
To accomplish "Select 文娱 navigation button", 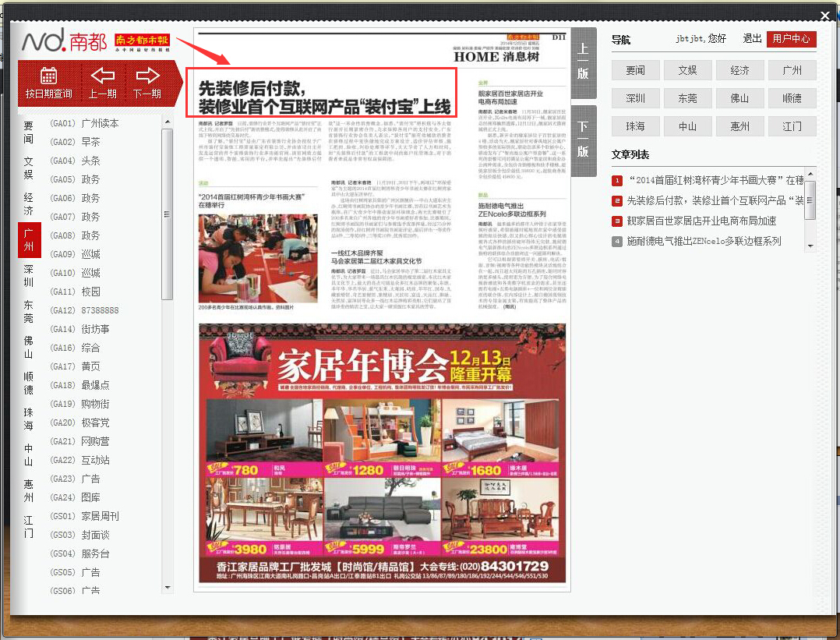I will tap(687, 70).
